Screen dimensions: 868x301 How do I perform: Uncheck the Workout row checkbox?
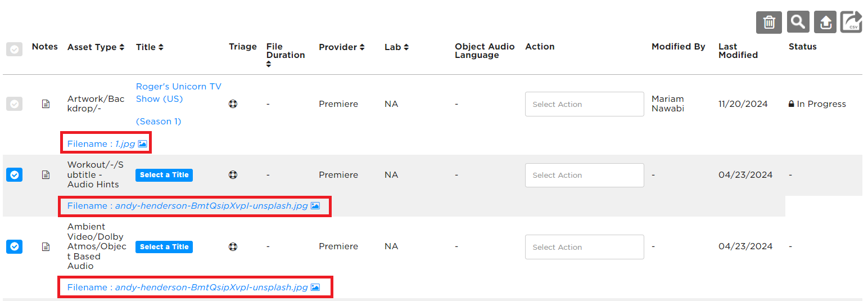point(14,175)
